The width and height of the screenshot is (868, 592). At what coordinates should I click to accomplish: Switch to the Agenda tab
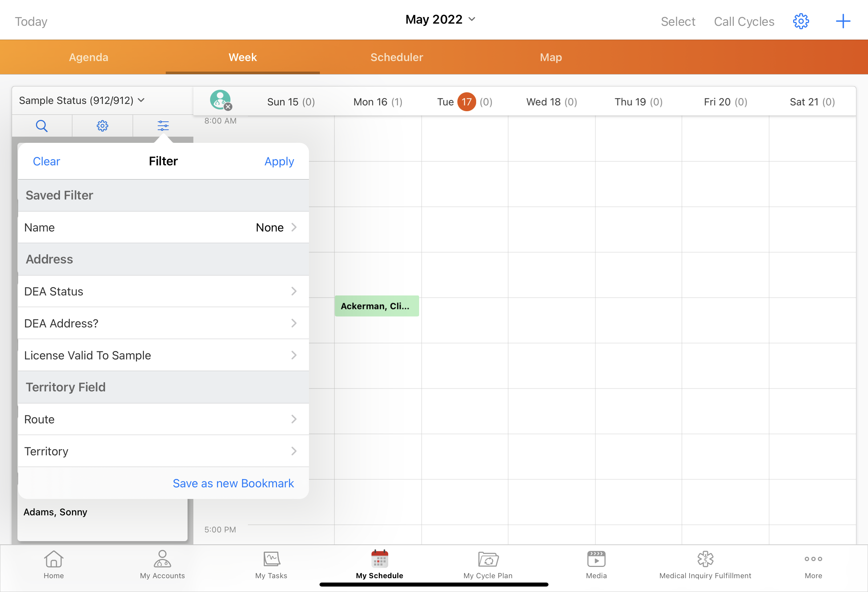(89, 57)
